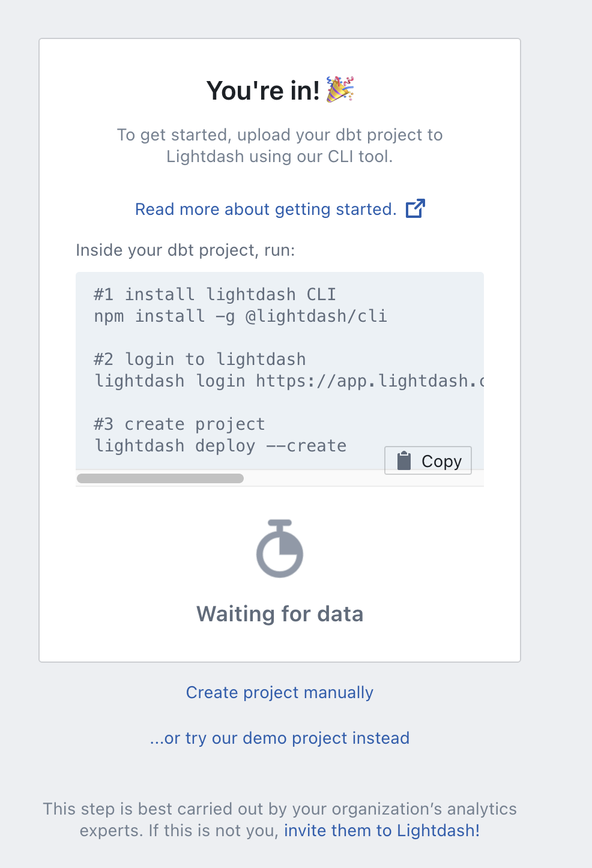Click the external-link icon beside getting started link
Viewport: 592px width, 868px height.
pyautogui.click(x=414, y=208)
